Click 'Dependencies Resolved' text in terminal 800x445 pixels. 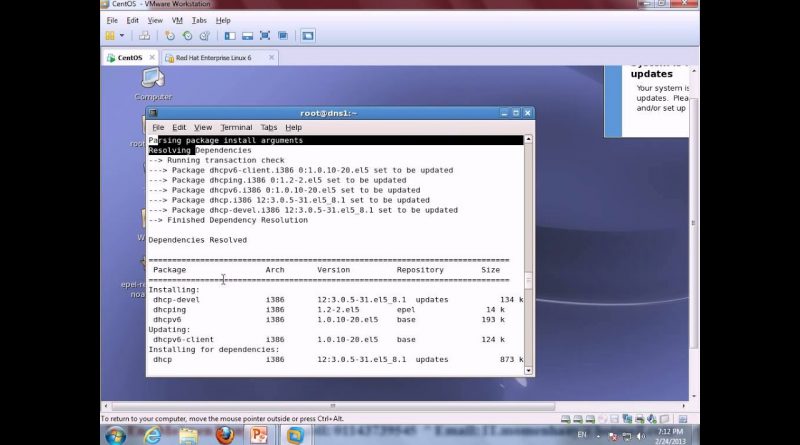(197, 240)
